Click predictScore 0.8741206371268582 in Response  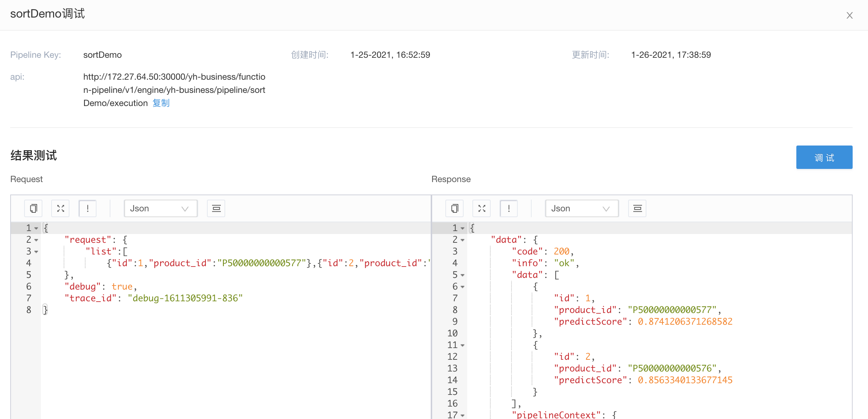click(x=685, y=322)
